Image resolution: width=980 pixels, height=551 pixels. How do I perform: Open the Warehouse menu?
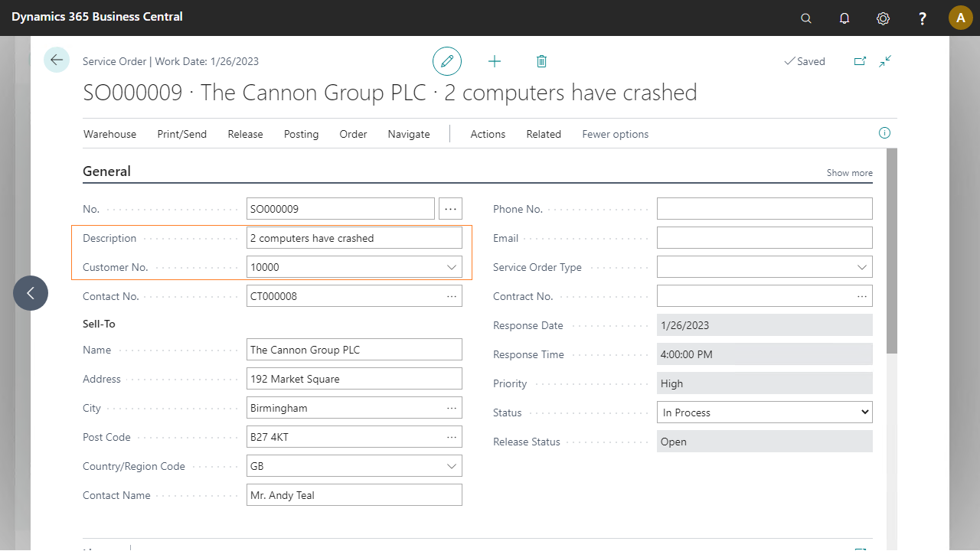pos(109,134)
